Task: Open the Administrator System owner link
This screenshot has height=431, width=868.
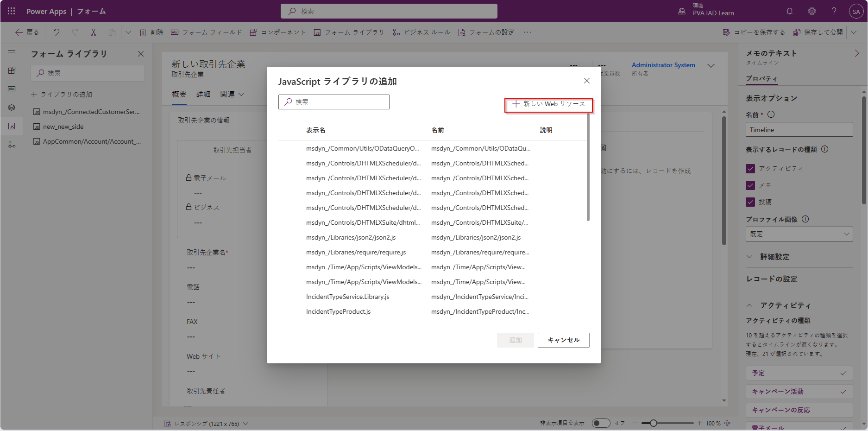Action: click(x=663, y=65)
